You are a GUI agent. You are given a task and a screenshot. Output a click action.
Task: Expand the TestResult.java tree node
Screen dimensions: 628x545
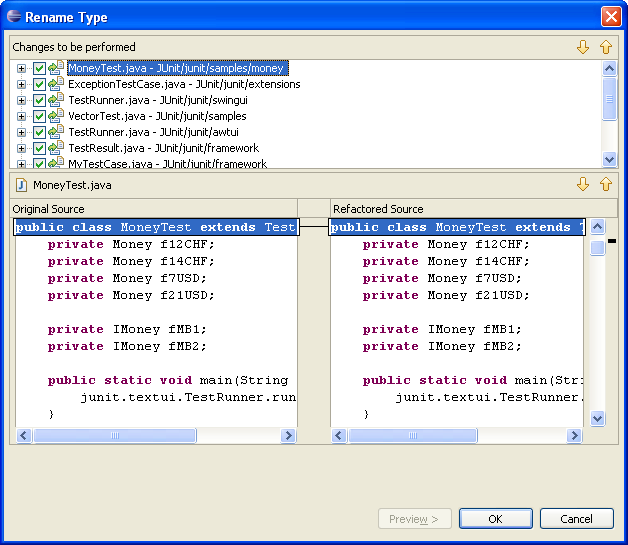click(x=21, y=149)
